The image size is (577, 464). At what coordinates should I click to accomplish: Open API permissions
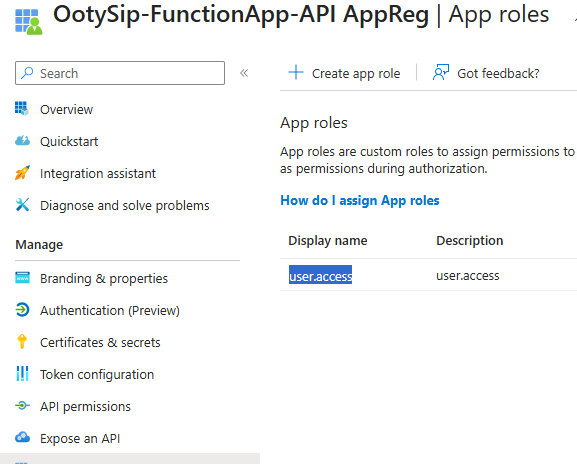(x=85, y=407)
